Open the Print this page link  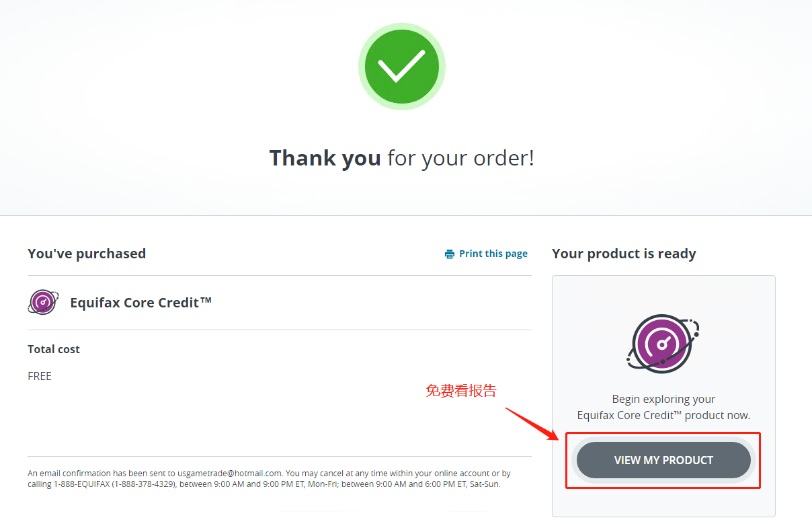click(x=493, y=254)
